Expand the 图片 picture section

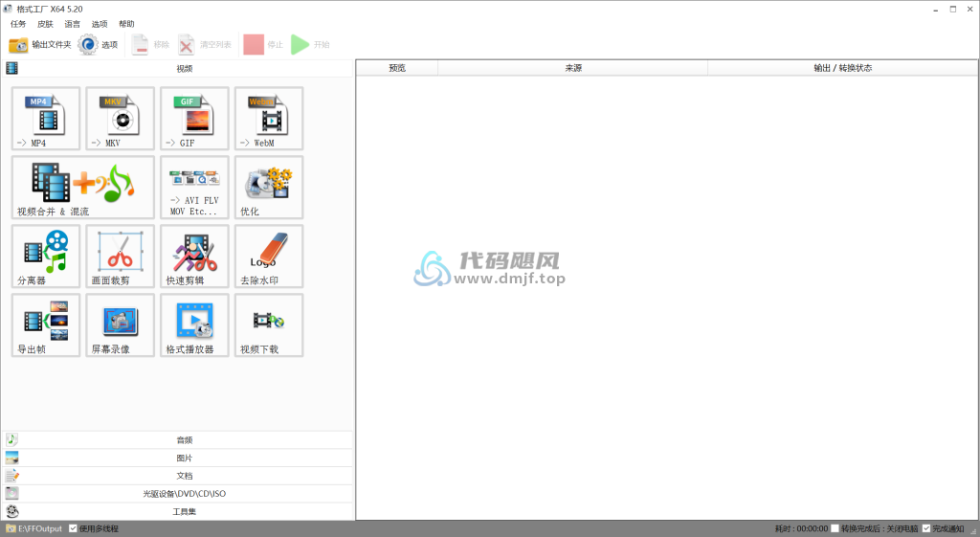click(x=177, y=458)
